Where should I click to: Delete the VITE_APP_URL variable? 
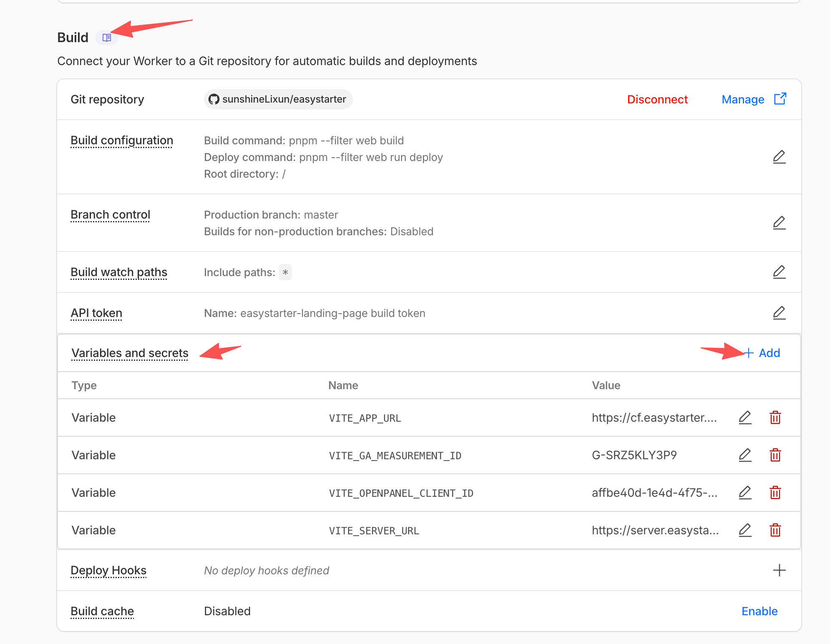pos(775,418)
